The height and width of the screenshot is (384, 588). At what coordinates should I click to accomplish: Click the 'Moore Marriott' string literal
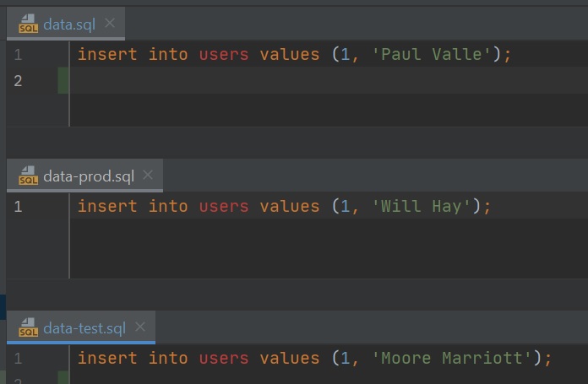tap(452, 358)
